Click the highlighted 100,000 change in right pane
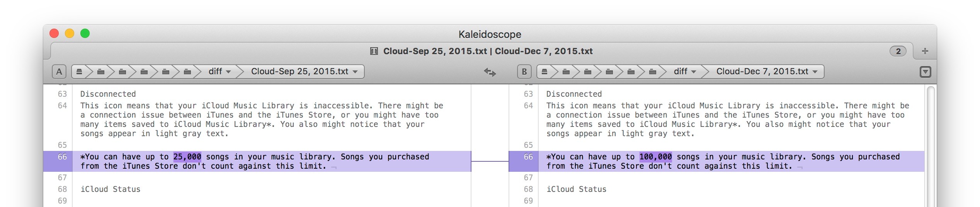The height and width of the screenshot is (207, 980). coord(655,157)
